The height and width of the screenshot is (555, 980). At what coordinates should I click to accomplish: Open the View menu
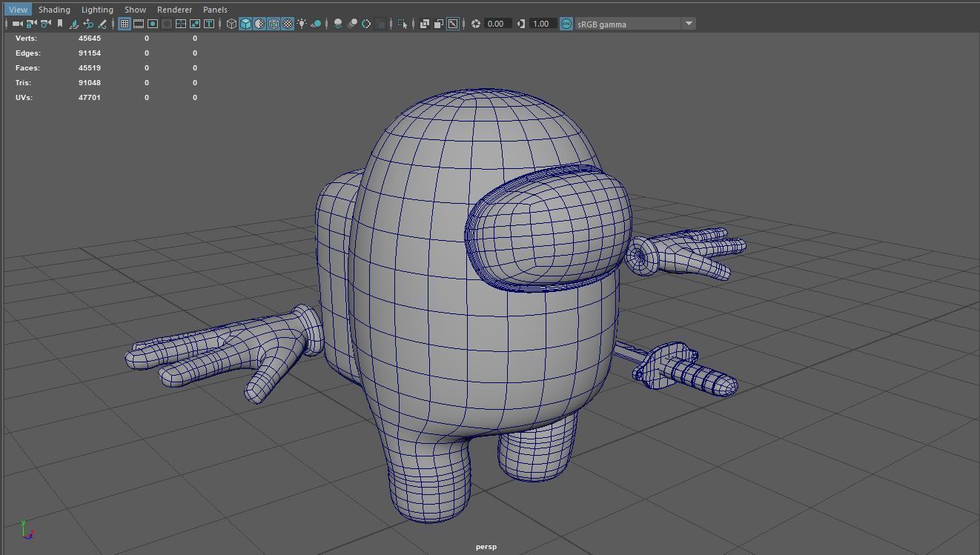coord(18,10)
